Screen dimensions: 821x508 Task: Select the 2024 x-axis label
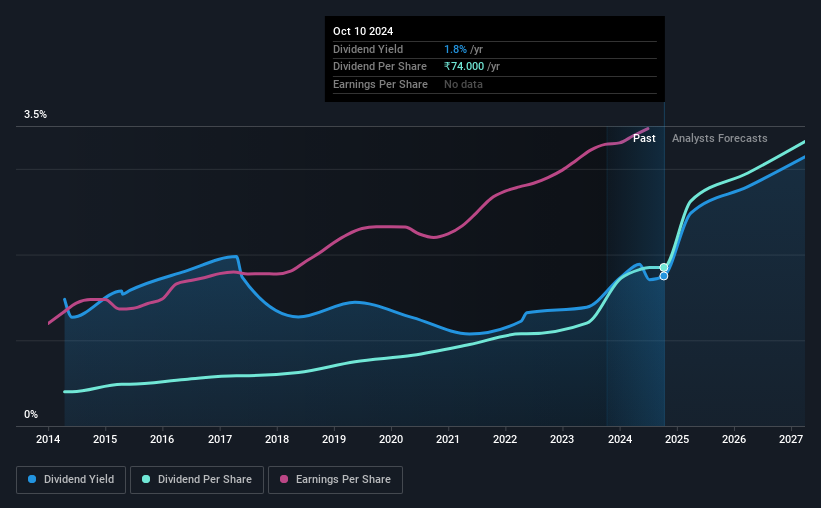click(x=620, y=439)
